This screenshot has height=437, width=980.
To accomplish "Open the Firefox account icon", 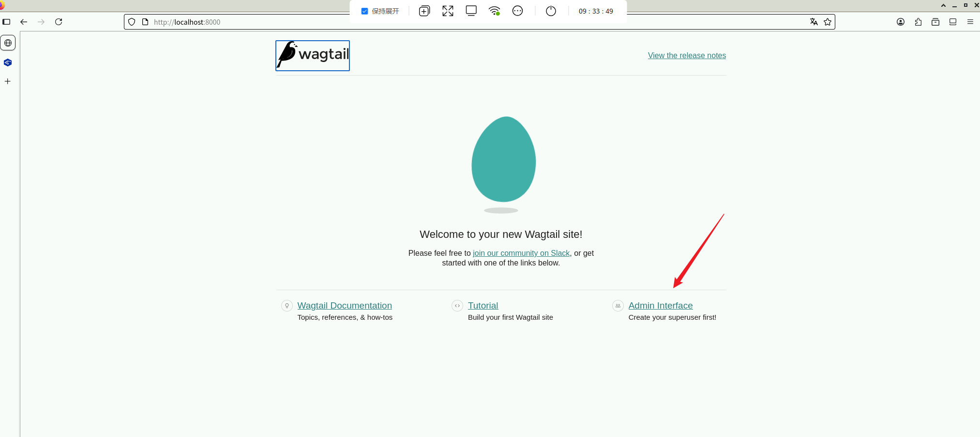I will point(901,22).
